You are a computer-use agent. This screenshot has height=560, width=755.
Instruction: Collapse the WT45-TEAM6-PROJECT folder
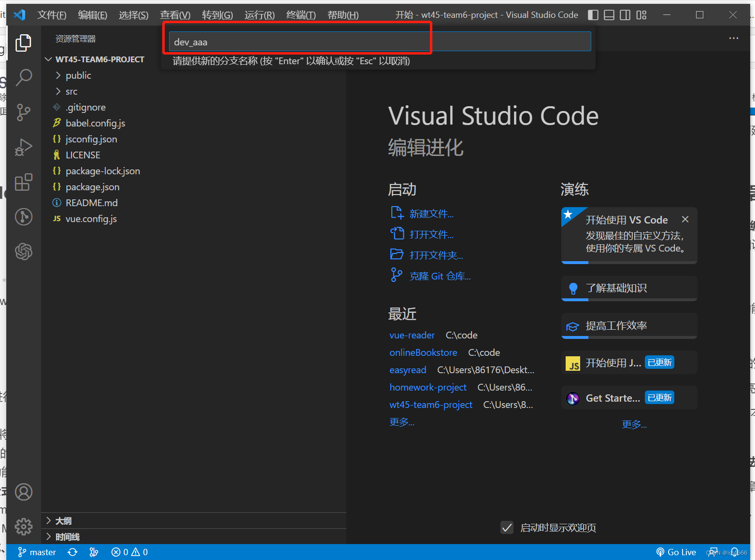100,59
